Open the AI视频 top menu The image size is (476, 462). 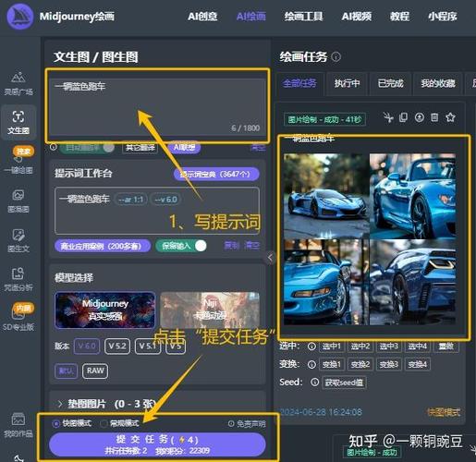(x=357, y=17)
